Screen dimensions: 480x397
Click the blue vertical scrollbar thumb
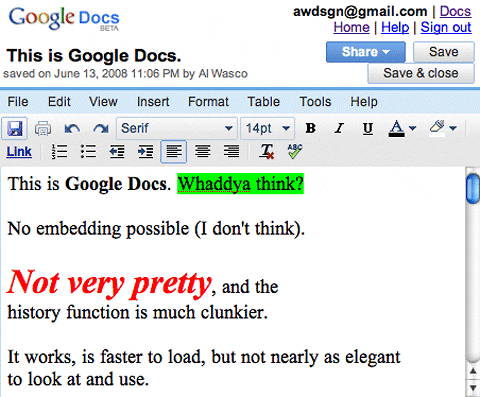point(473,188)
